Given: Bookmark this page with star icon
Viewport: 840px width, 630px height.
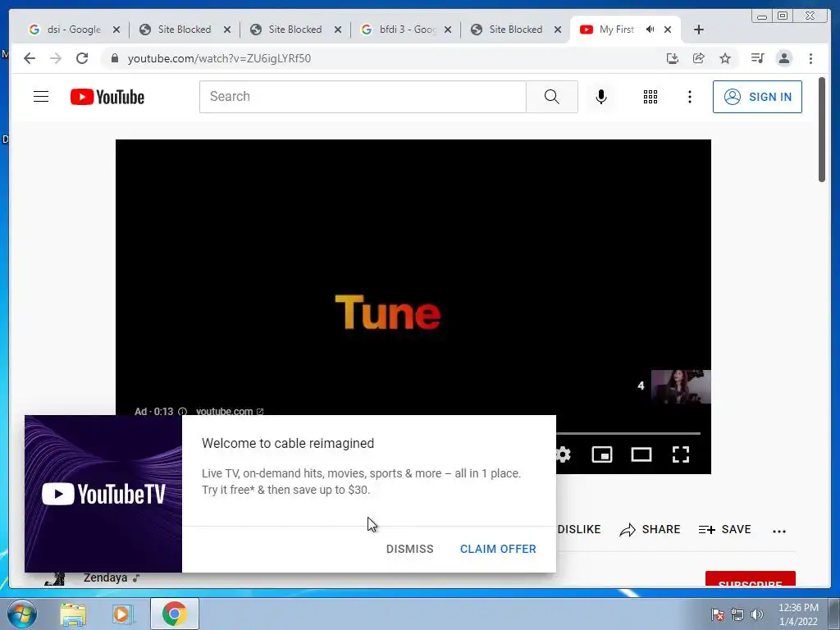Looking at the screenshot, I should 725,58.
